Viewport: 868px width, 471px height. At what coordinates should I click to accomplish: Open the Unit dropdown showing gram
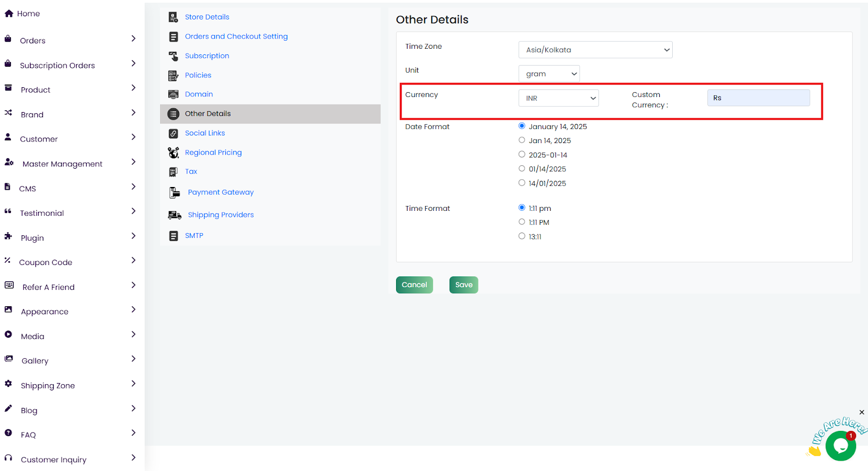[x=549, y=74]
